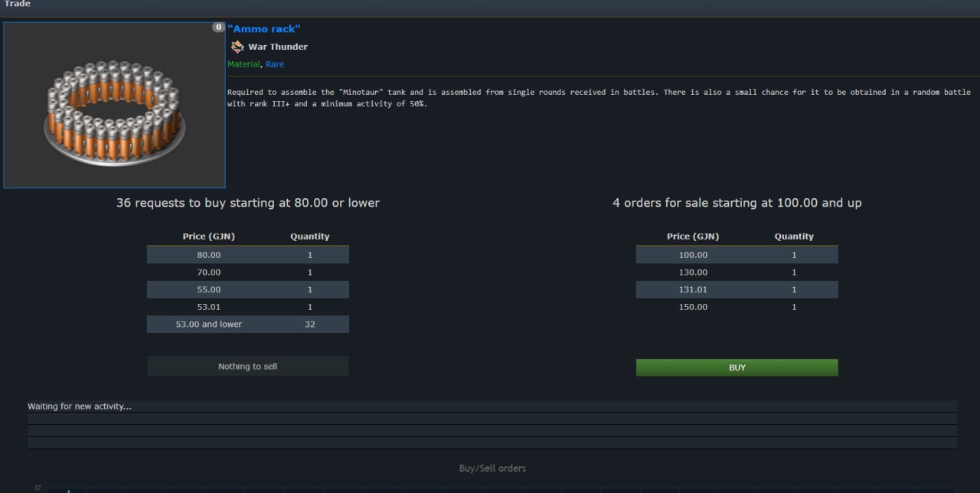
Task: Open the War Thunder game name
Action: click(278, 47)
